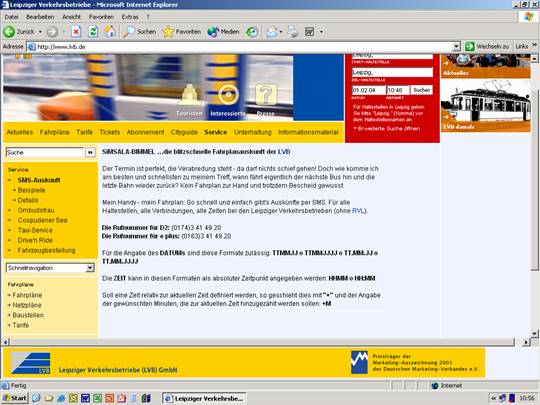Viewport: 540px width, 405px height.
Task: Click the Suche input field in sidebar
Action: (45, 153)
